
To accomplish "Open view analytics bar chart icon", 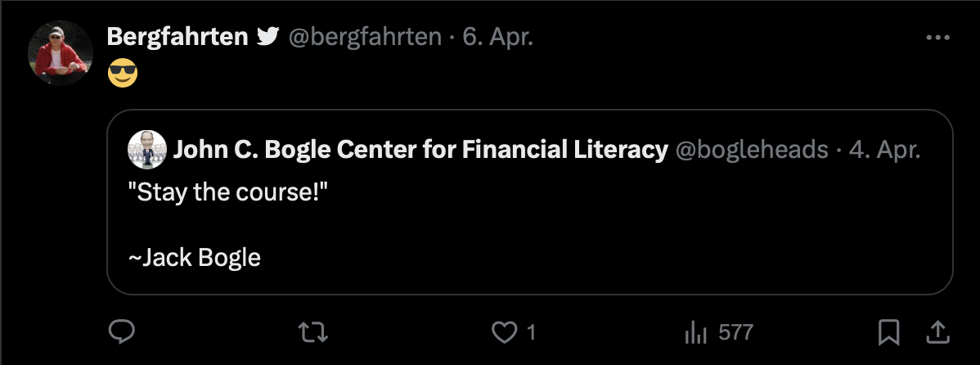I will 695,331.
